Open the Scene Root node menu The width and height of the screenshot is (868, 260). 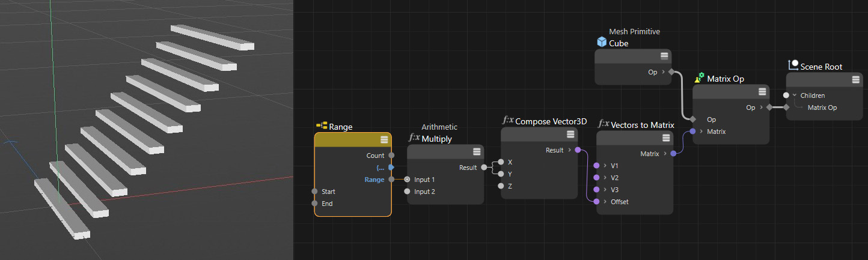point(855,79)
